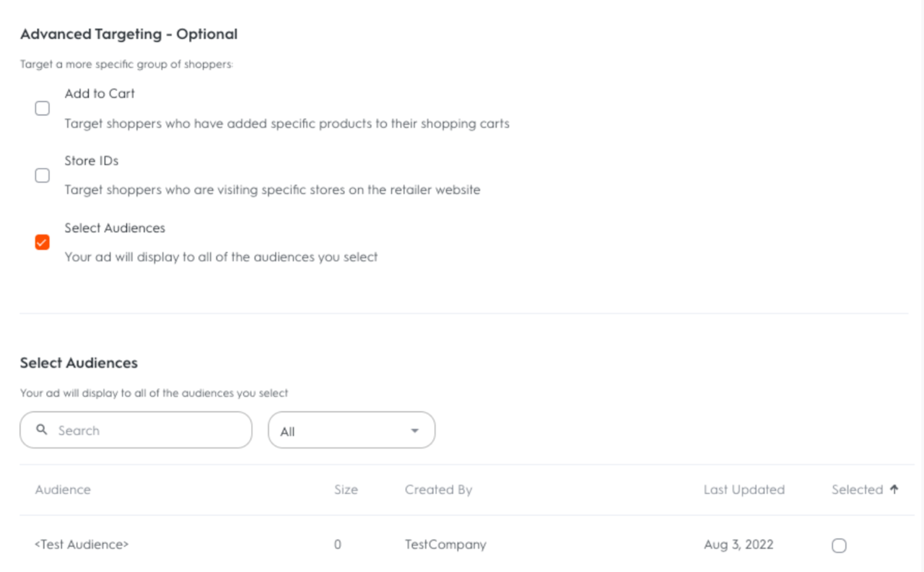The image size is (924, 572).
Task: Click the caret arrow in All dropdown
Action: (x=414, y=431)
